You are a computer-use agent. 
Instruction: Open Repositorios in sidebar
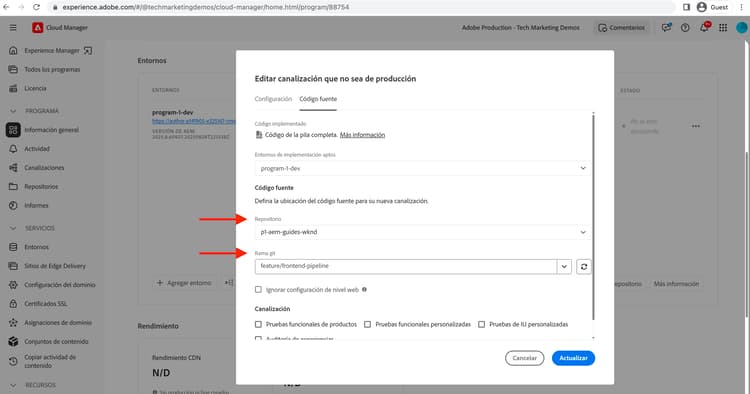(x=41, y=186)
